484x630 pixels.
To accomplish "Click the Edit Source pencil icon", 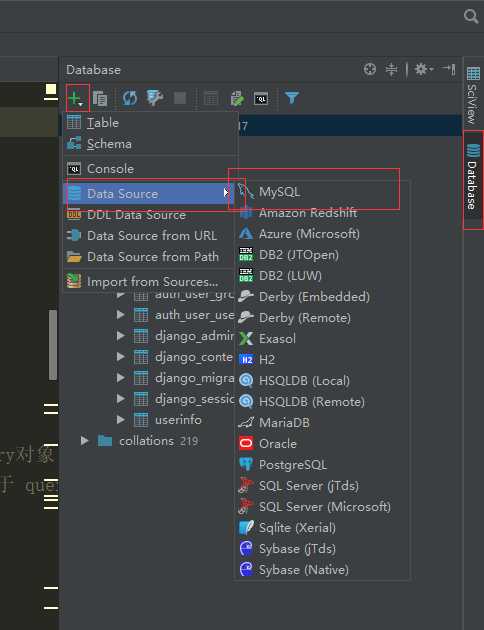I will click(x=237, y=98).
